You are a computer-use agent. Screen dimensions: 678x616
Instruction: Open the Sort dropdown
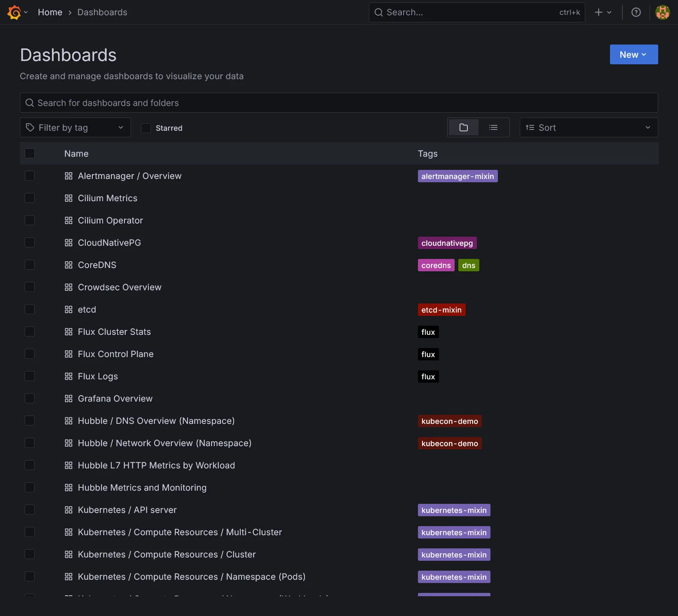click(588, 127)
